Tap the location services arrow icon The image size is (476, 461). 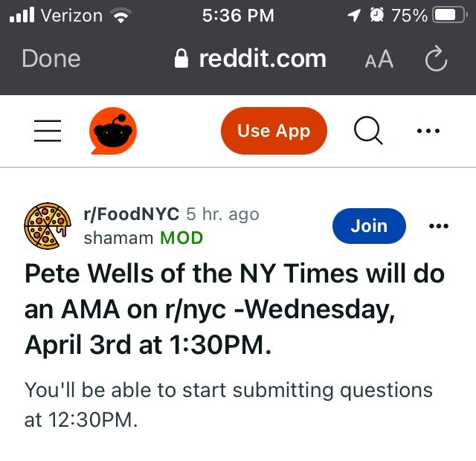point(354,15)
